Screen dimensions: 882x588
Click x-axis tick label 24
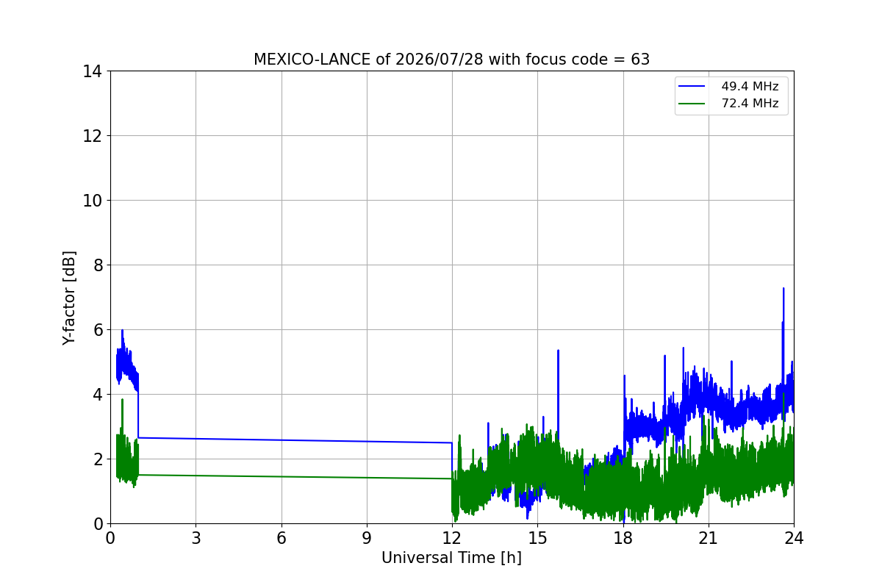tap(794, 537)
